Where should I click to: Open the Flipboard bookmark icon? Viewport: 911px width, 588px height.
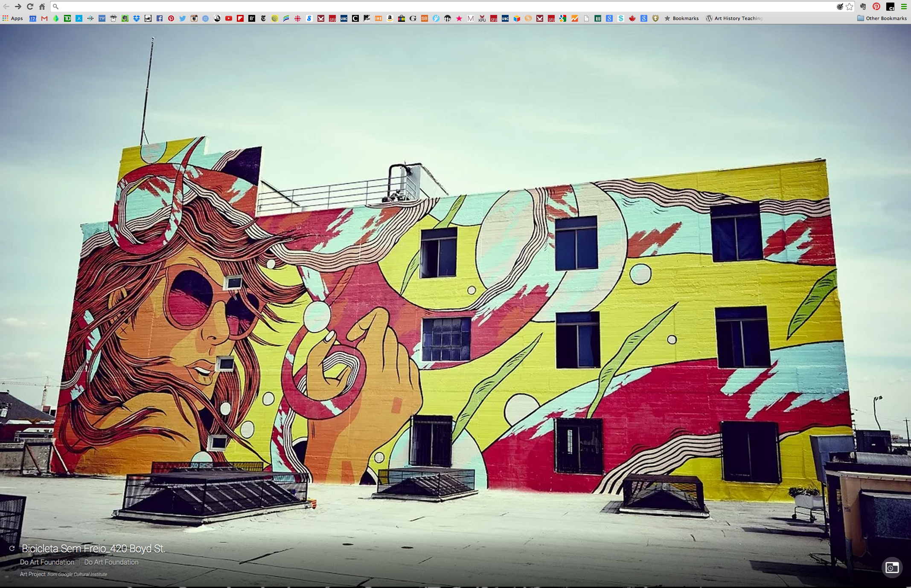240,18
